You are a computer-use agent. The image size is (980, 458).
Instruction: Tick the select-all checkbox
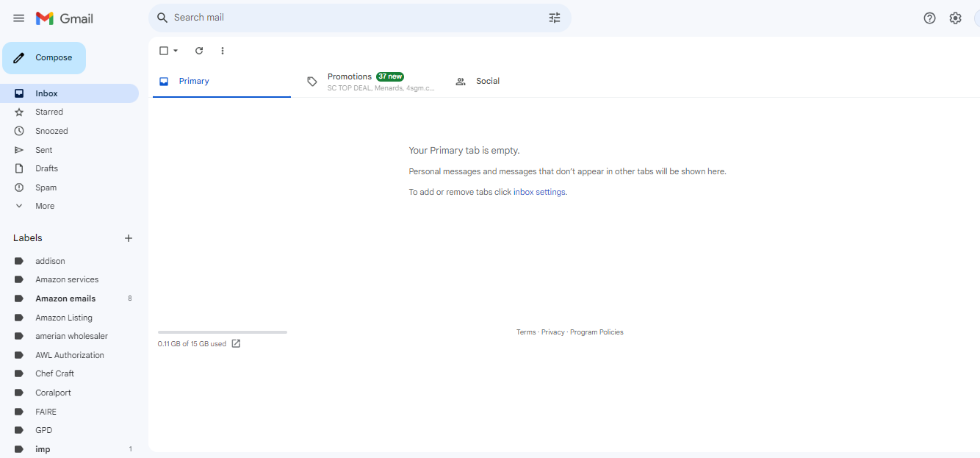click(x=164, y=51)
